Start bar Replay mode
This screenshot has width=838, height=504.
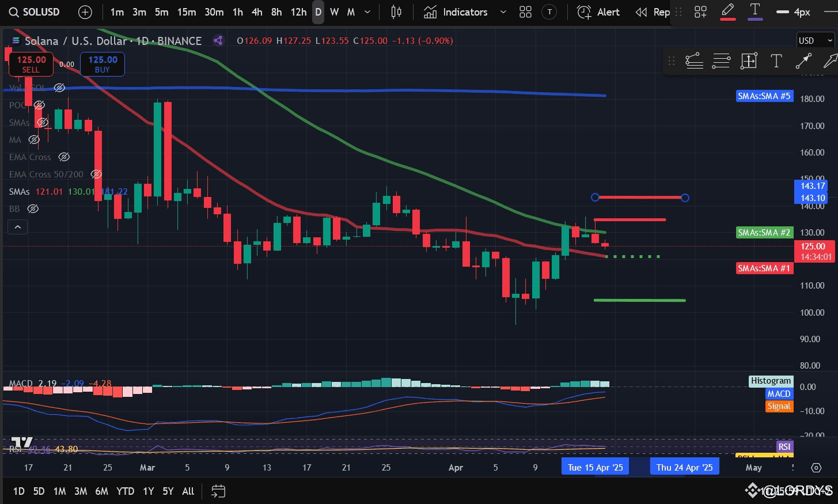[653, 12]
